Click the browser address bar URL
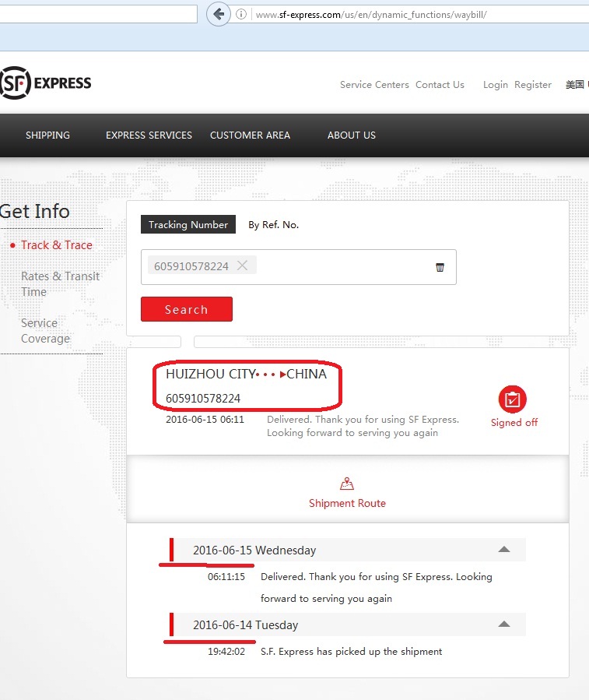This screenshot has height=700, width=589. pos(371,15)
